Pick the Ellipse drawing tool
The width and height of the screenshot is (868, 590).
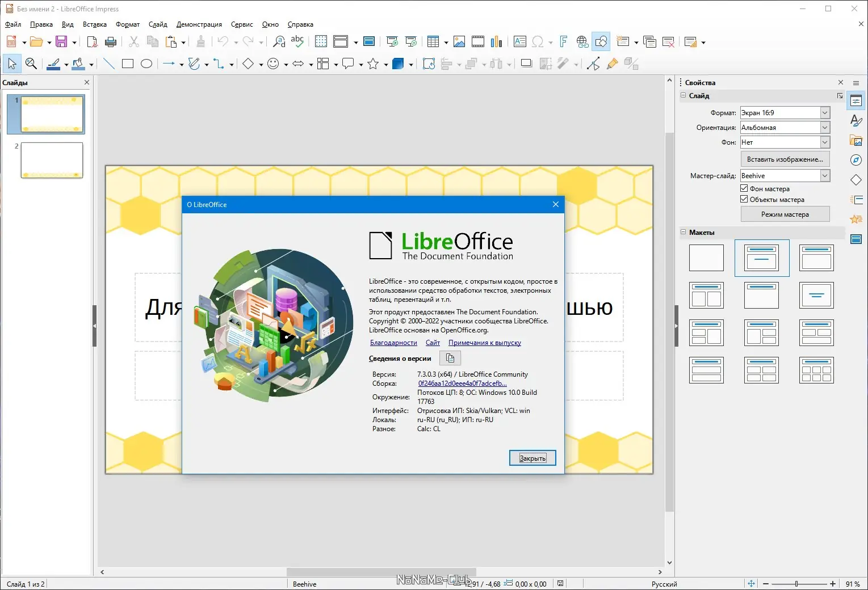point(146,64)
